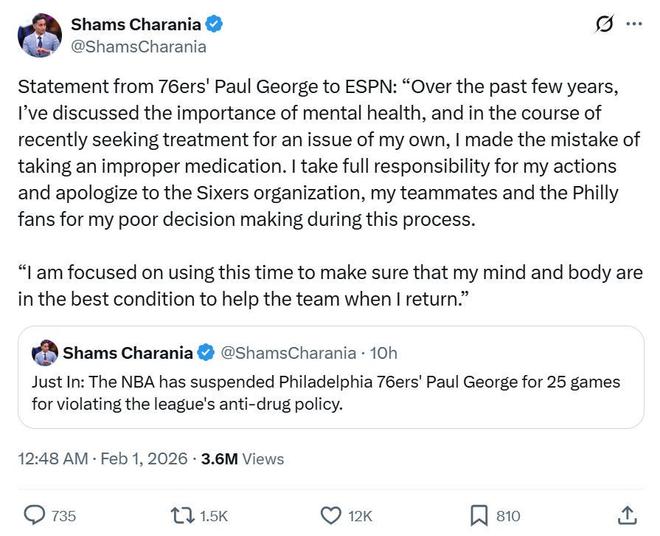Open Shams Charania's profile picture
This screenshot has width=660, height=536.
tap(39, 35)
